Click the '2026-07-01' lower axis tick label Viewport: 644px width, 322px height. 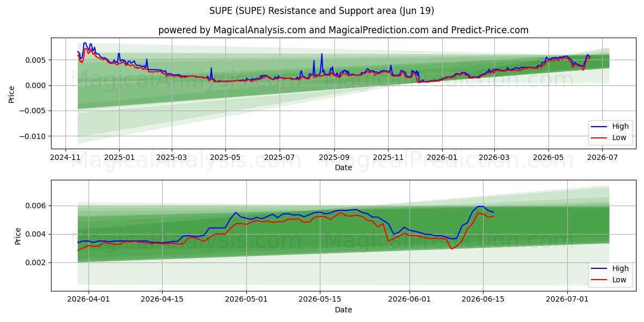pyautogui.click(x=567, y=299)
